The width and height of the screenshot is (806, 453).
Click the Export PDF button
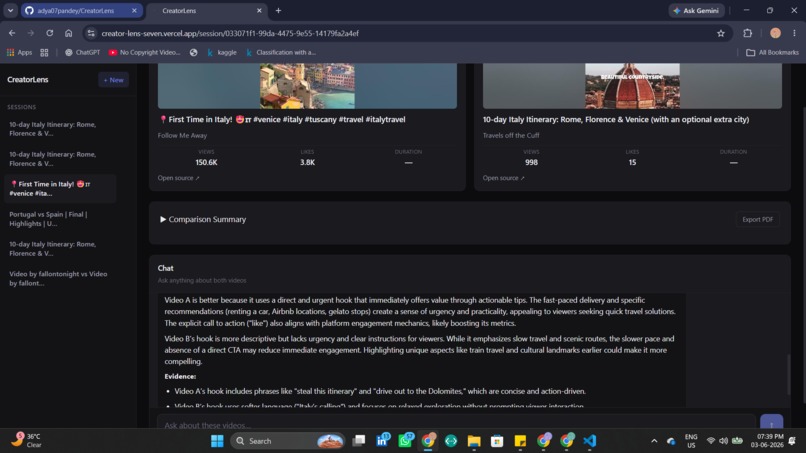click(x=757, y=219)
